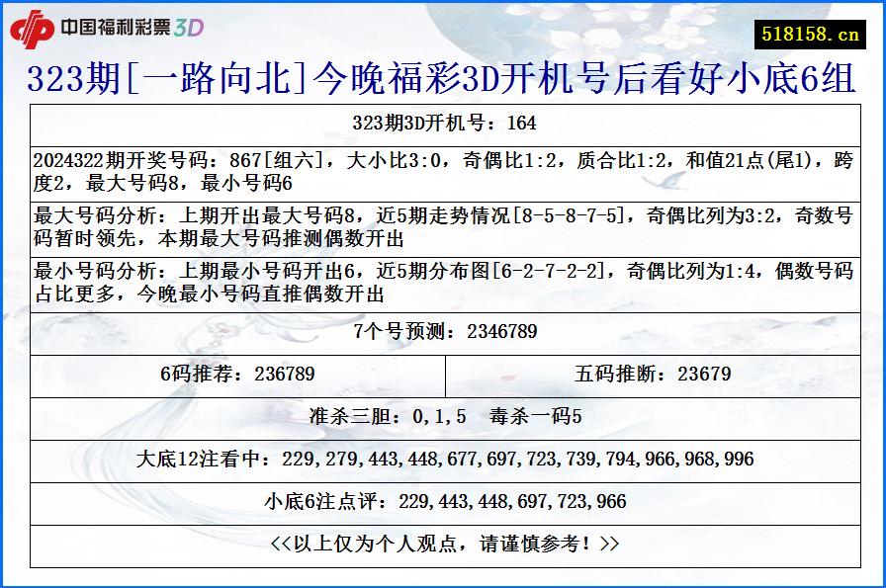Click the 以上仅为个人观点 disclaimer link
The image size is (886, 588).
tap(443, 546)
